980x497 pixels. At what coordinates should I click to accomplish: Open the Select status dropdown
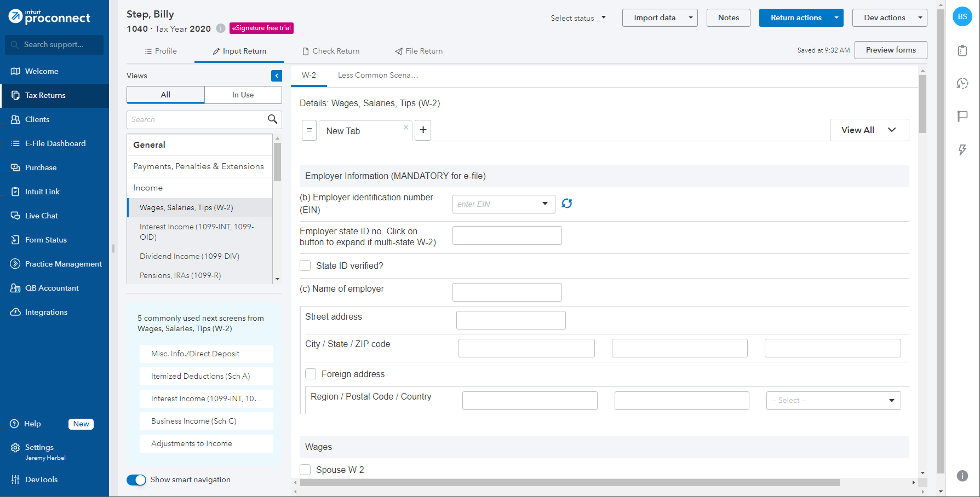(x=578, y=18)
